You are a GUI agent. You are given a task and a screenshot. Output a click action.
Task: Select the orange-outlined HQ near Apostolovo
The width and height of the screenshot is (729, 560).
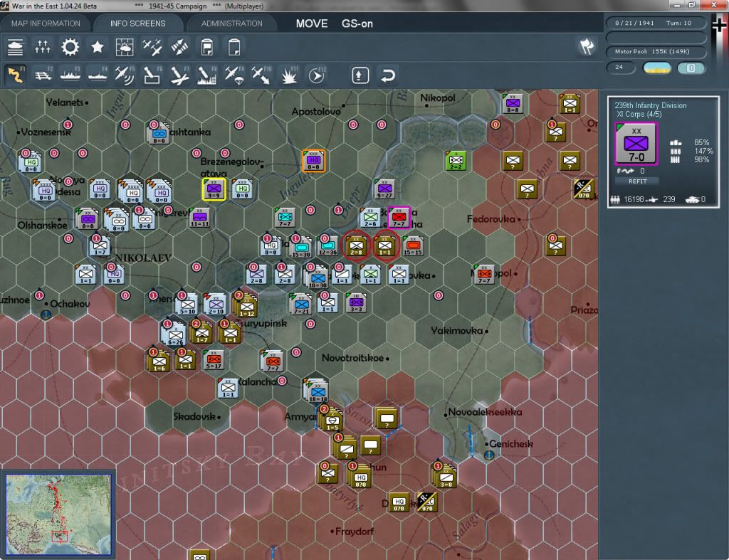[x=314, y=161]
